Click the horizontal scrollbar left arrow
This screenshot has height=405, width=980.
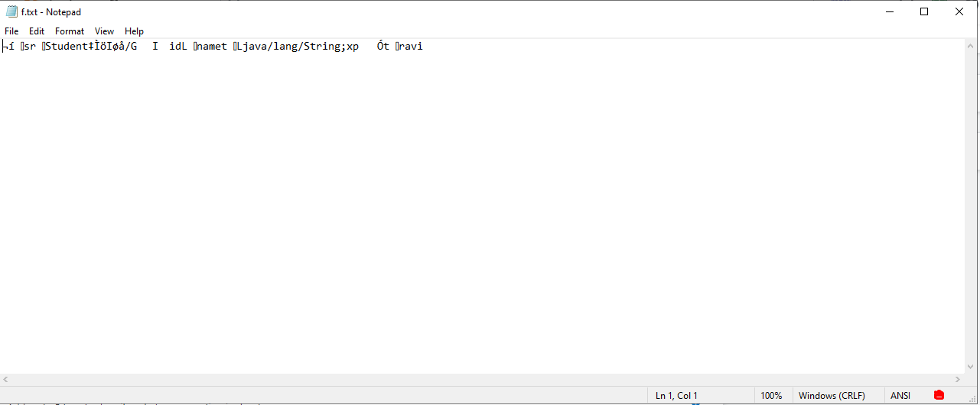coord(6,380)
